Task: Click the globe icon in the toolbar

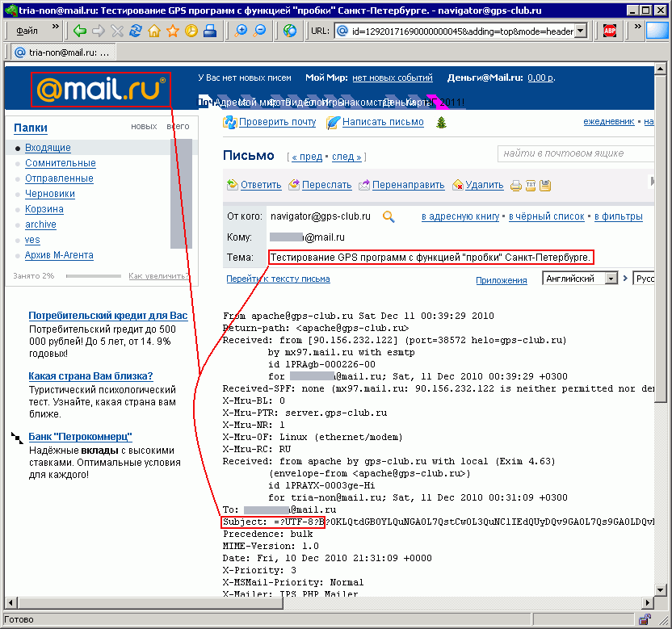Action: pyautogui.click(x=290, y=31)
